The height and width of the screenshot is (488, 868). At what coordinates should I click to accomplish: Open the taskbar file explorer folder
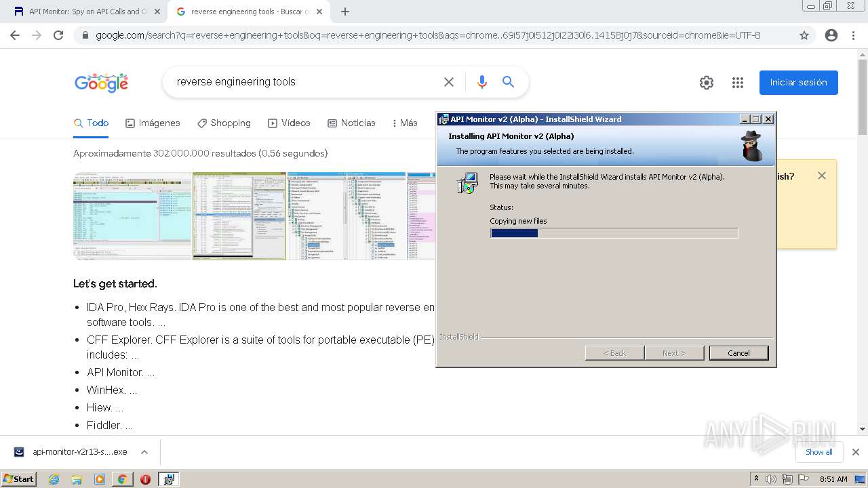click(x=77, y=479)
